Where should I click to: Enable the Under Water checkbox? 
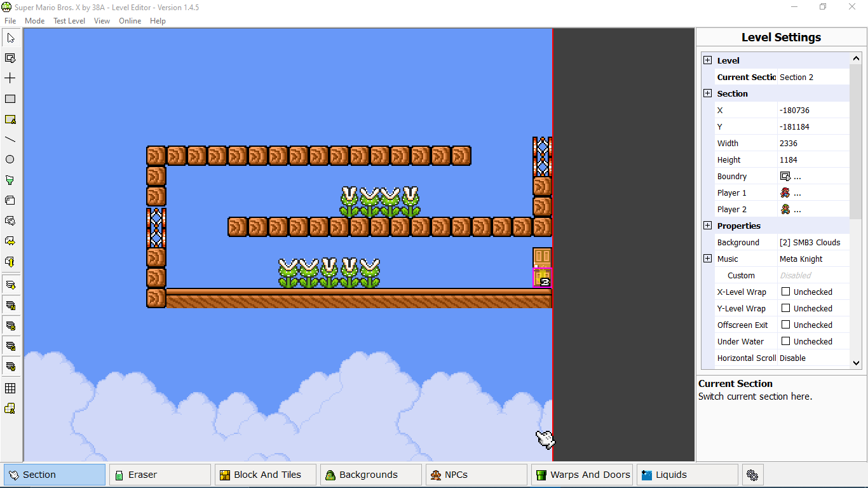click(785, 341)
